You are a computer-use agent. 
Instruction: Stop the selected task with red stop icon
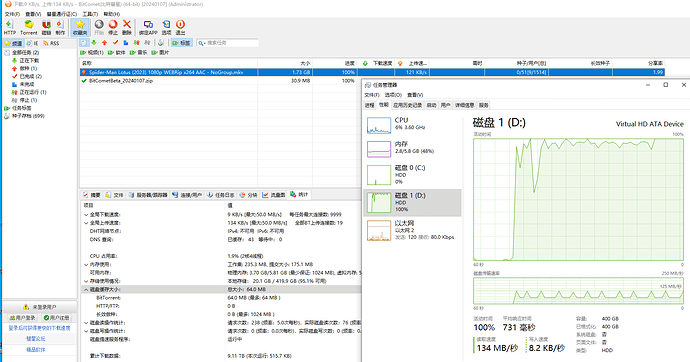113,27
